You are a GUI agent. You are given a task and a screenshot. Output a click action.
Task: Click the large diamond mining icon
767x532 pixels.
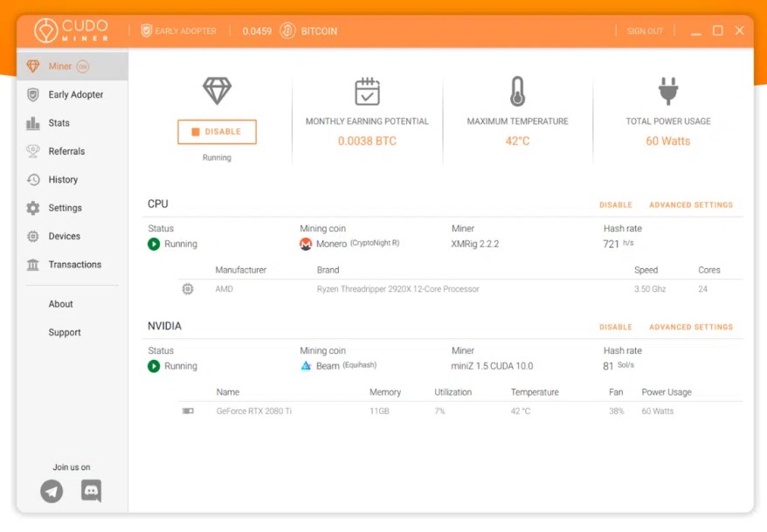(217, 91)
